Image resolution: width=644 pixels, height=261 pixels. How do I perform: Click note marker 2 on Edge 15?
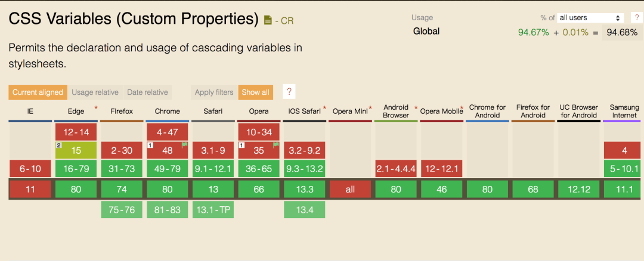[59, 145]
